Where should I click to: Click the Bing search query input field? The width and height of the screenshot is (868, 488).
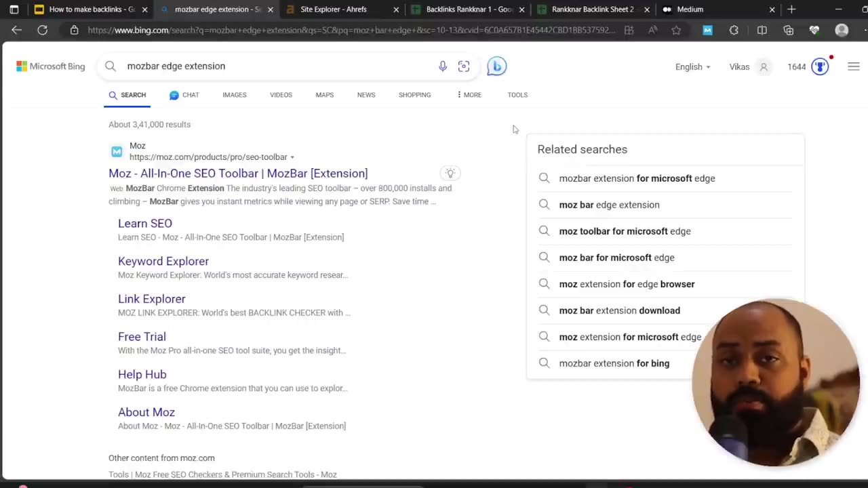coord(278,66)
